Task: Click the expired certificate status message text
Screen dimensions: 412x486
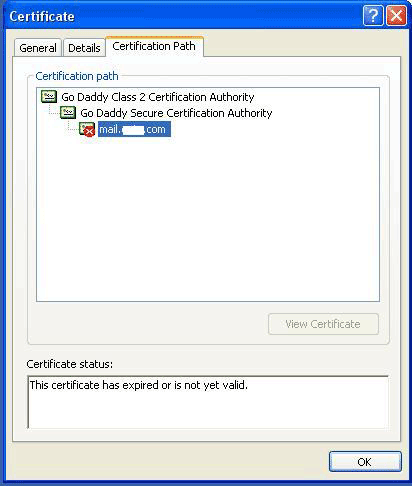Action: pyautogui.click(x=139, y=385)
